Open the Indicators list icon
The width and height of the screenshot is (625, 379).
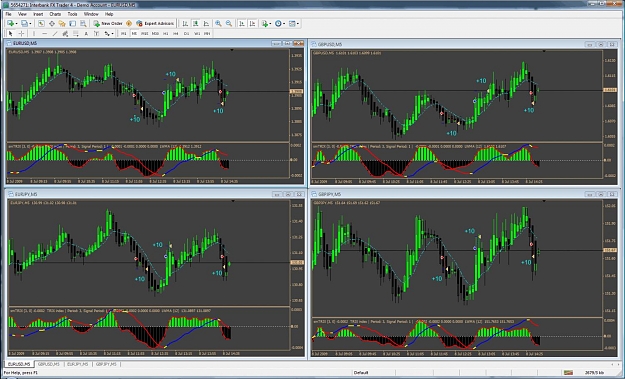[265, 24]
